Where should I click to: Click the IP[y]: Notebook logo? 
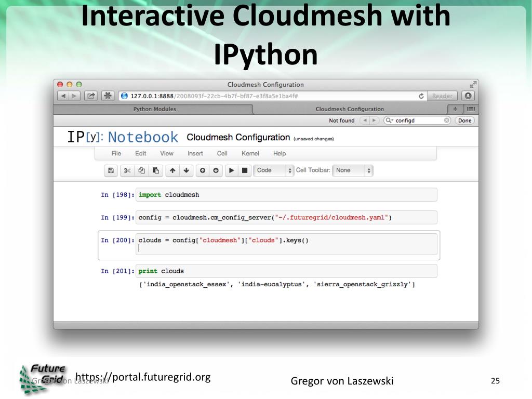pos(123,137)
